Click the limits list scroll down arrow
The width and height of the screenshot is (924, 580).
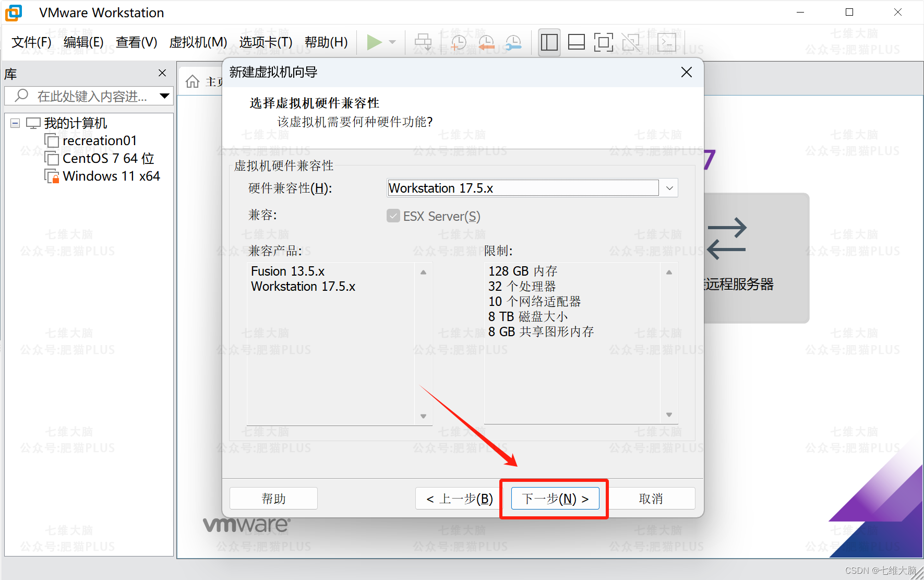tap(669, 415)
